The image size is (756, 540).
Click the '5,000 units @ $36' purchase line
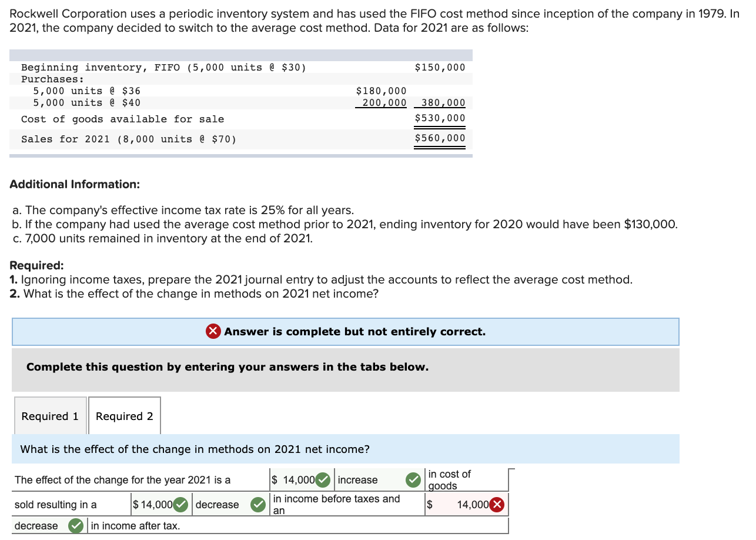pyautogui.click(x=86, y=91)
